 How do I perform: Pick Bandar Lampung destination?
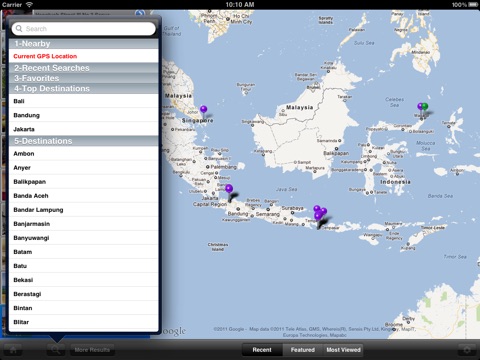coord(83,210)
